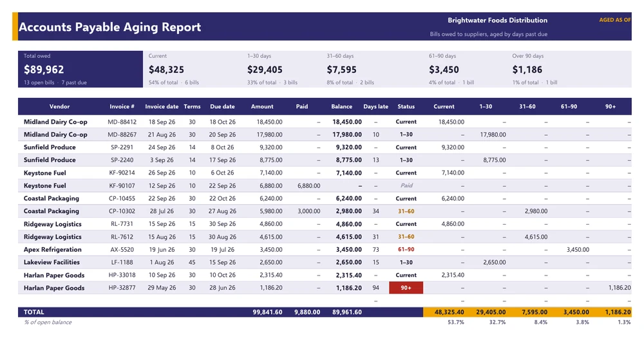
Task: Click the Invoice # column header
Action: click(x=122, y=106)
